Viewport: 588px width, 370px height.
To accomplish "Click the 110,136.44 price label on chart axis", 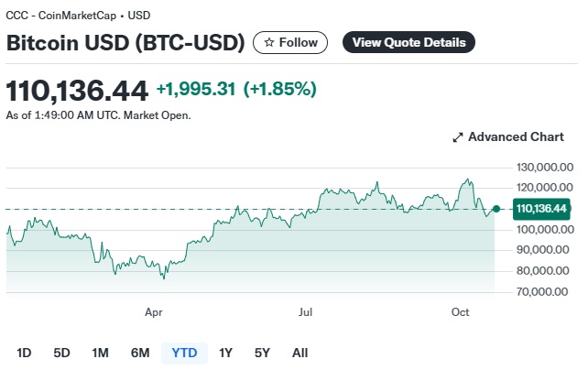I will click(541, 209).
